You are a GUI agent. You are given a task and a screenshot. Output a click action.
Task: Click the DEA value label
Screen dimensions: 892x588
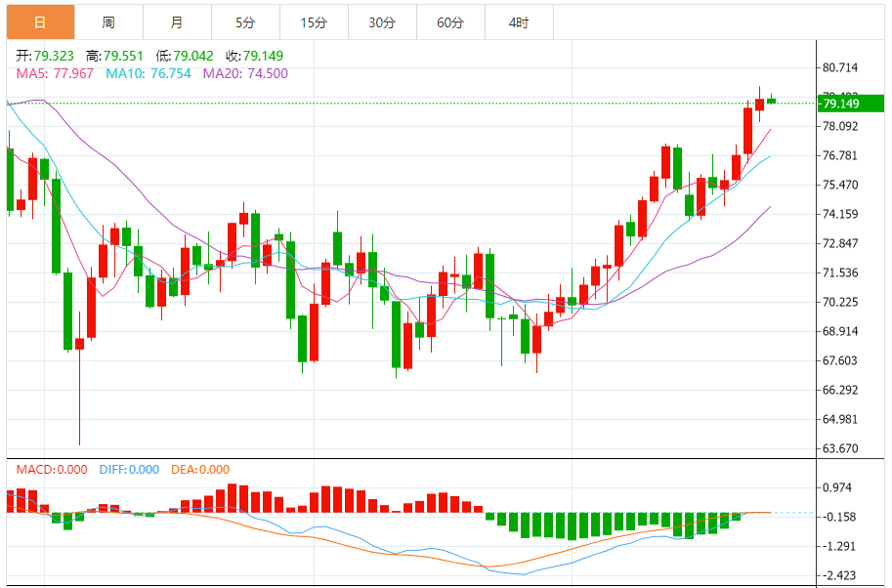point(200,470)
